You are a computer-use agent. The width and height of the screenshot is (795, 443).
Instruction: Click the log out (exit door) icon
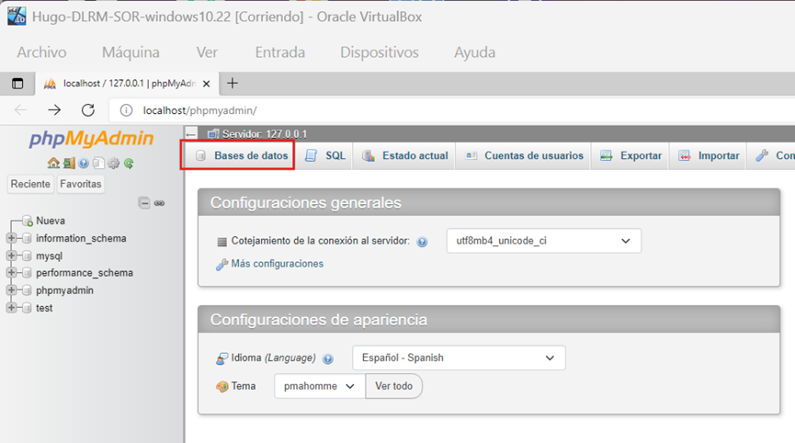click(68, 164)
